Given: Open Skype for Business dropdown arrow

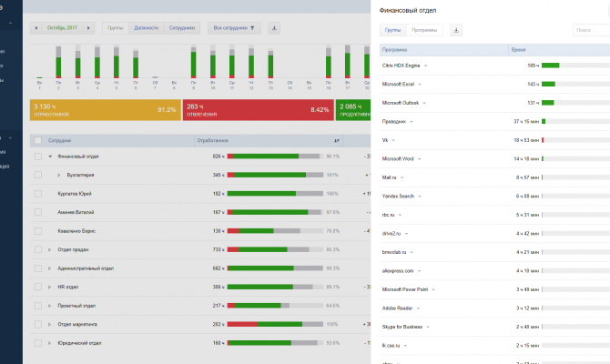Looking at the screenshot, I should click(428, 327).
